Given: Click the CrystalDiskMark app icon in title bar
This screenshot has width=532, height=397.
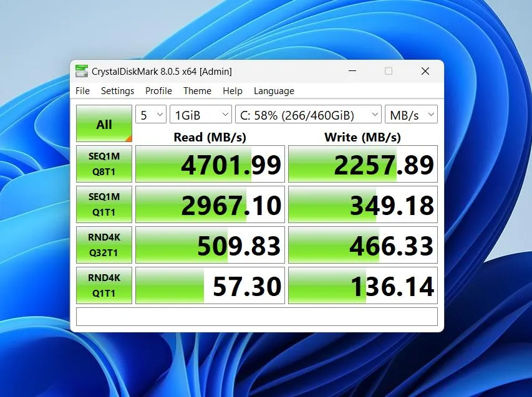Looking at the screenshot, I should (82, 71).
